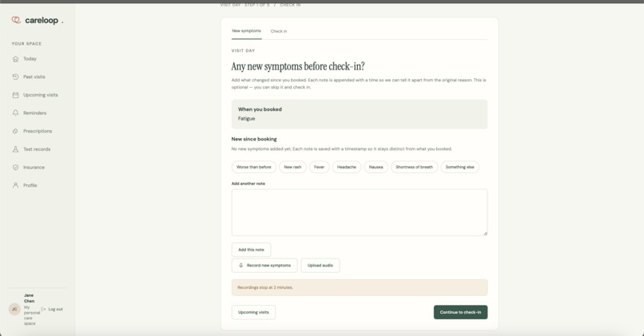The height and width of the screenshot is (336, 644).
Task: Click the Past visits history icon
Action: pyautogui.click(x=16, y=77)
